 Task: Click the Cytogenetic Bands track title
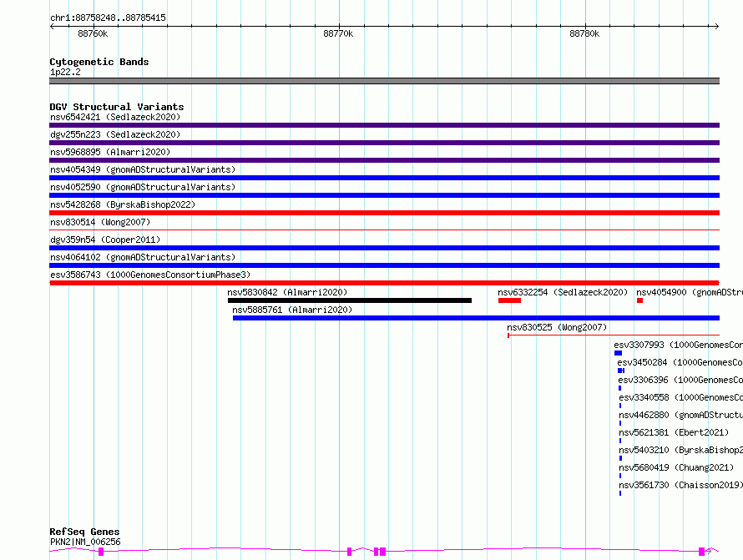(99, 62)
